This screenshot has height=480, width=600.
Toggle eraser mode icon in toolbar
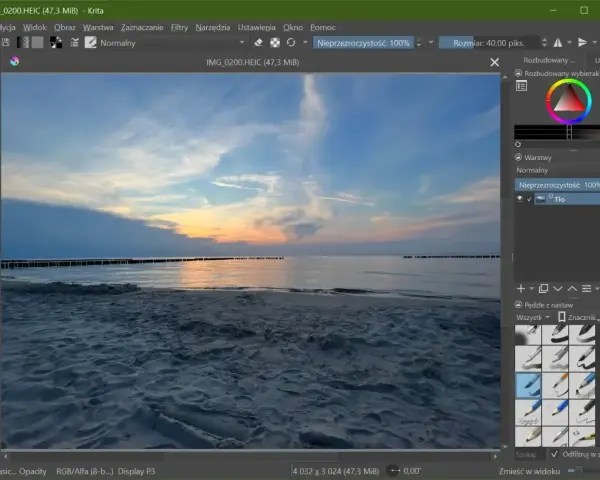(258, 42)
